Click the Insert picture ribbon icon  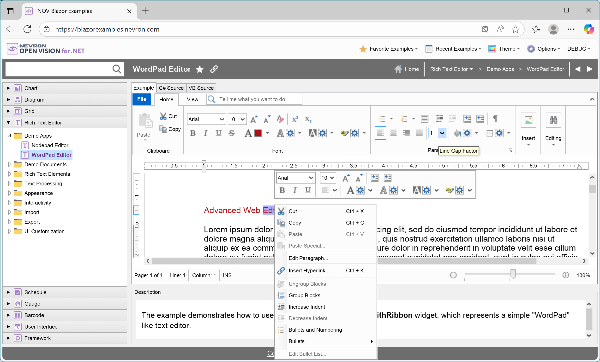(x=528, y=120)
